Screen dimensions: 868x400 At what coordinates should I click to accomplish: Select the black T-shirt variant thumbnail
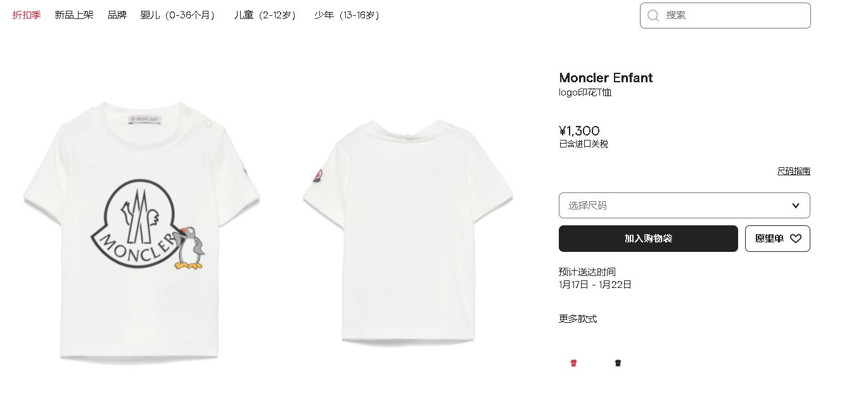coord(618,363)
